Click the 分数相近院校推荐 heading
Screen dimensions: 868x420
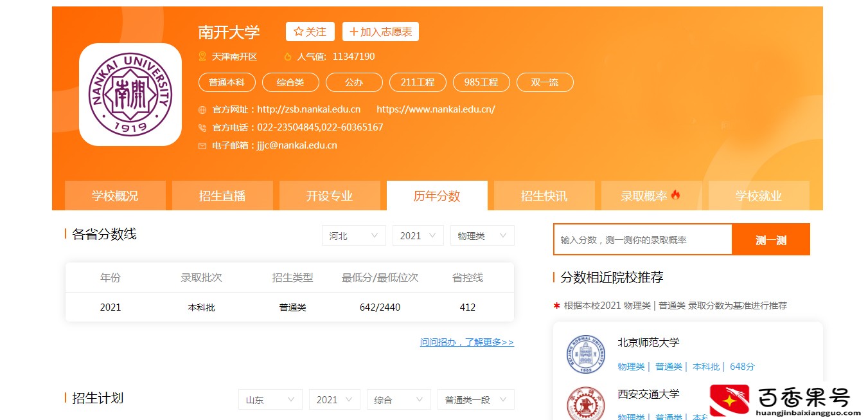pyautogui.click(x=612, y=277)
